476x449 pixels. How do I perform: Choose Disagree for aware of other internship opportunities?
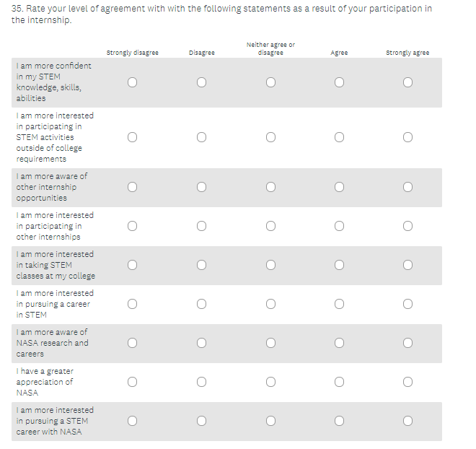[x=201, y=187]
